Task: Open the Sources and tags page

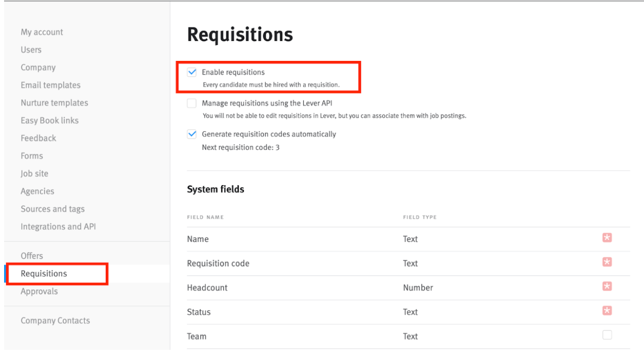Action: pos(53,209)
